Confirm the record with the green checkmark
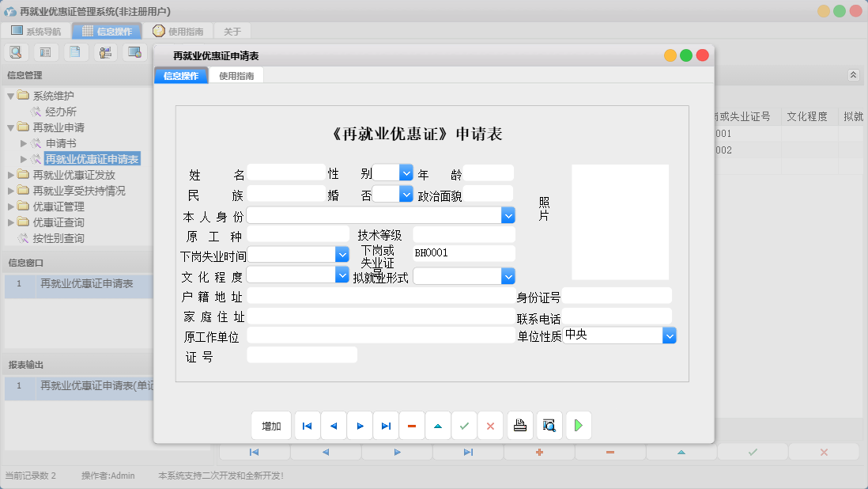This screenshot has width=868, height=489. [464, 425]
